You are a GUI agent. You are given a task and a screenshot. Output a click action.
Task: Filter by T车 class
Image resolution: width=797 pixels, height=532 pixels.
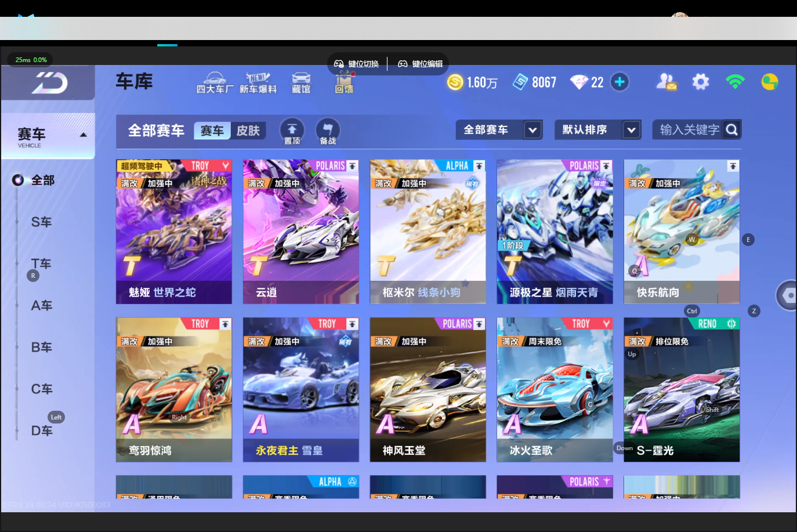tap(41, 263)
